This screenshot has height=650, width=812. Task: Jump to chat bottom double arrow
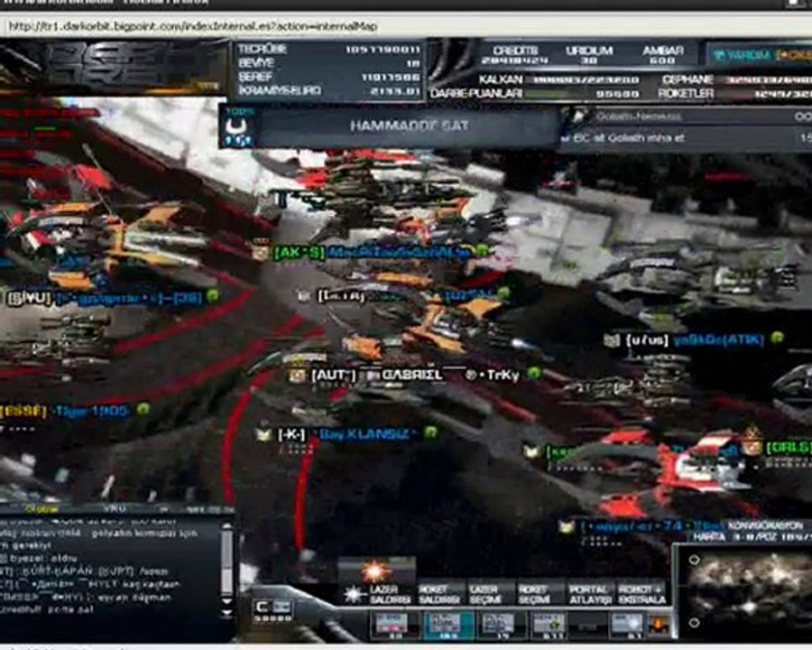coord(226,613)
